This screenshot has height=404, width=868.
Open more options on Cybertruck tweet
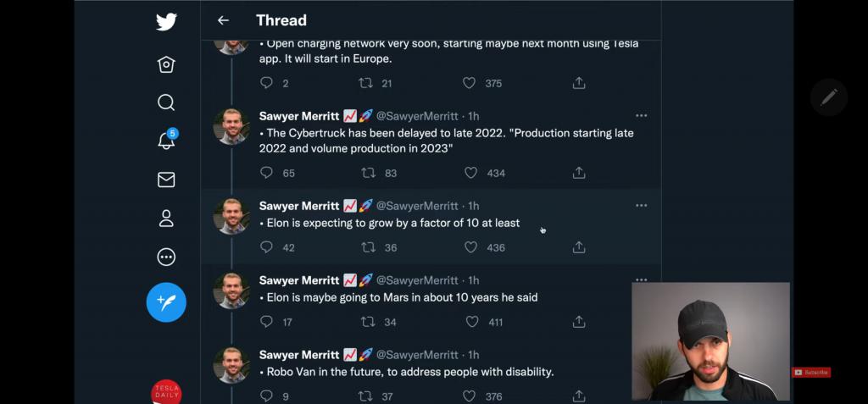click(x=641, y=116)
